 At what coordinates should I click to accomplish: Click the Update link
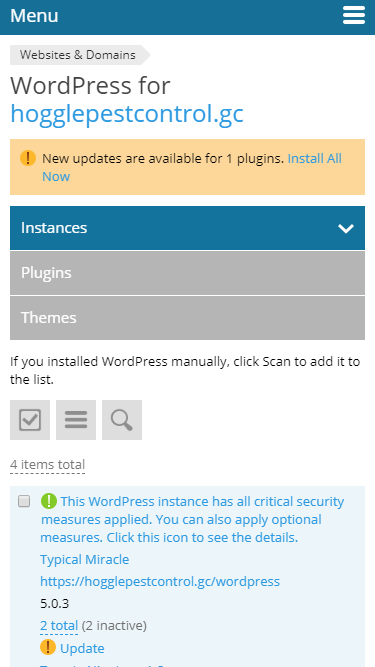pos(82,648)
